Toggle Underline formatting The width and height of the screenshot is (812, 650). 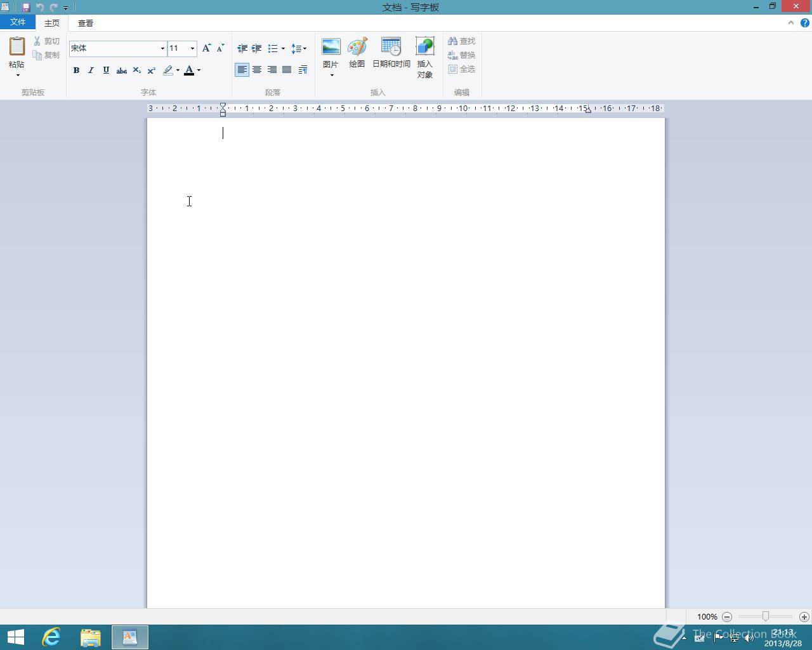click(106, 70)
